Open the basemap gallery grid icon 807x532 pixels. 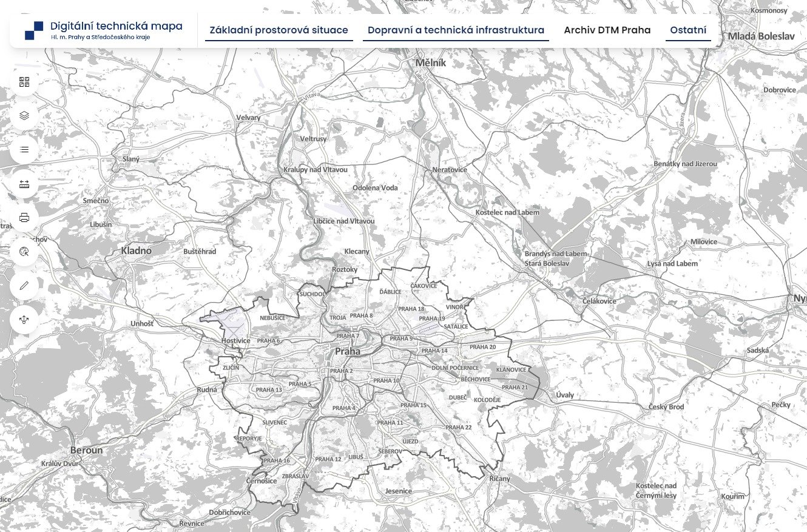(x=25, y=82)
